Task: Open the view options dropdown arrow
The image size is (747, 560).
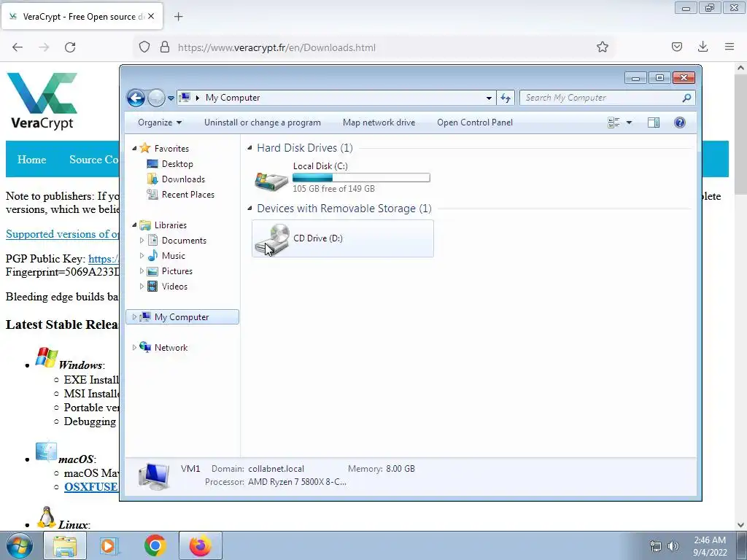Action: tap(629, 122)
